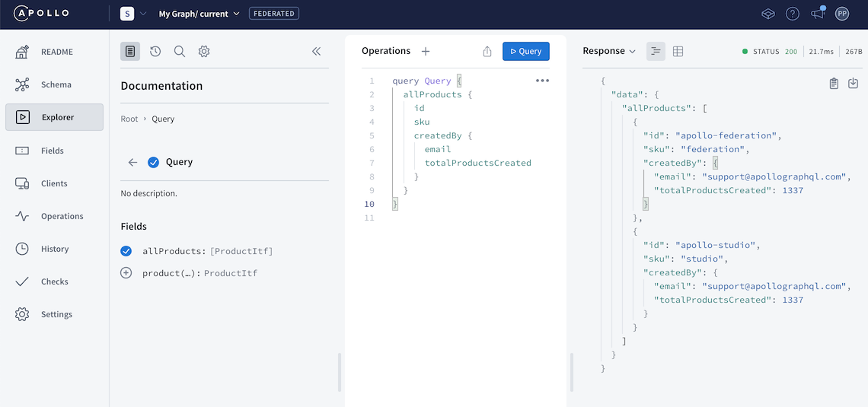
Task: Open the allProducts field name
Action: pyautogui.click(x=174, y=251)
